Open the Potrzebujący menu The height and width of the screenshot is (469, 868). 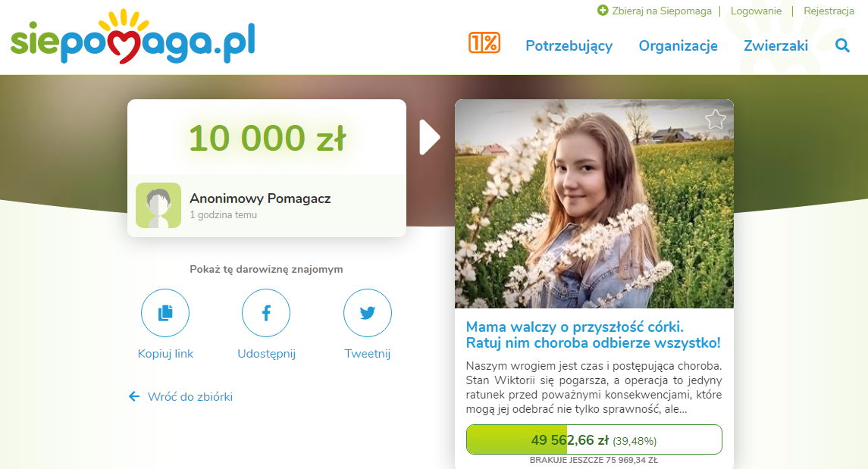coord(569,46)
